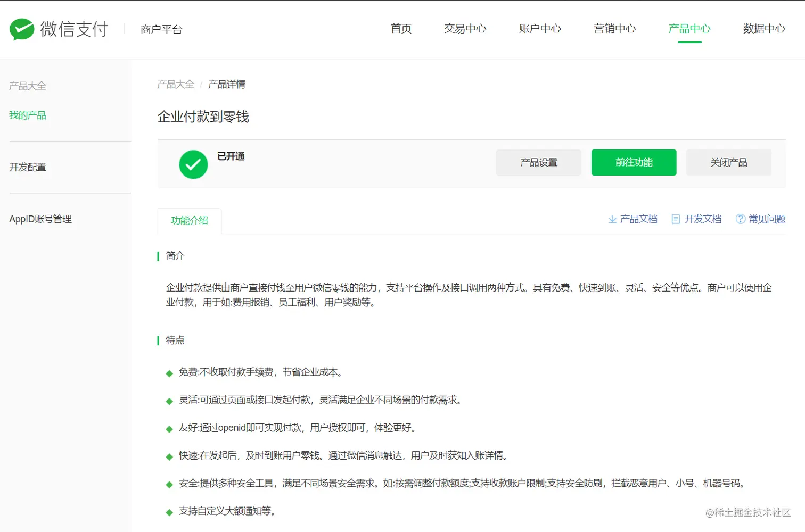
Task: Switch to 数据中心 in top navigation
Action: click(764, 29)
